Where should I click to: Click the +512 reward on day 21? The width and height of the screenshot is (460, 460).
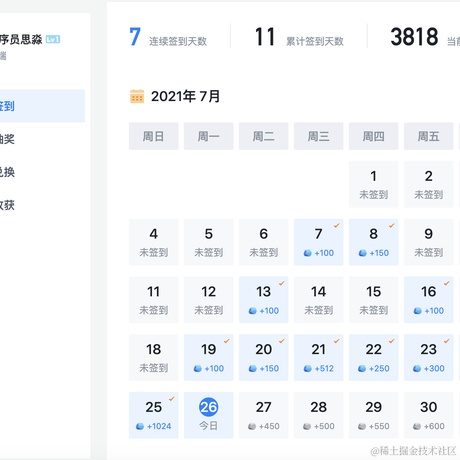[324, 368]
